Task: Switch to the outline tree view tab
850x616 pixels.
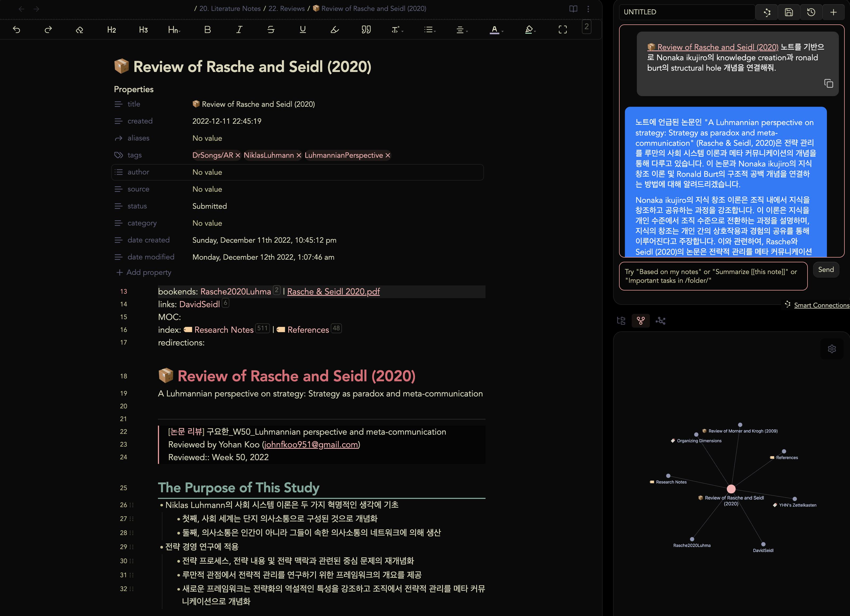Action: point(621,321)
